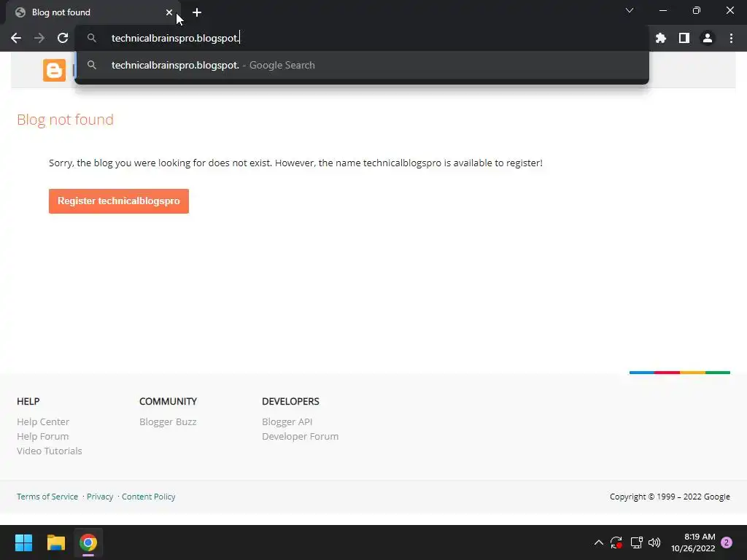Minimize the Chrome window
Image resolution: width=747 pixels, height=560 pixels.
point(662,10)
